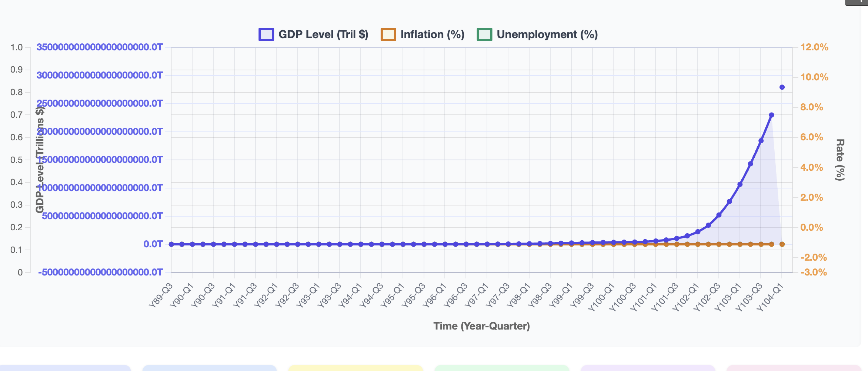Toggle the Inflation (%) legend label

click(x=433, y=34)
